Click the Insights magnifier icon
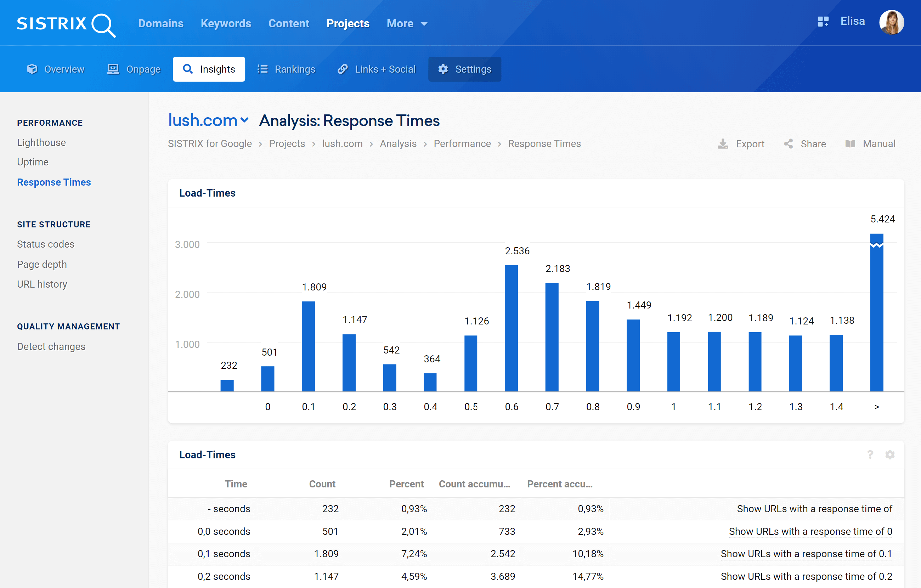Screen dimensions: 921x588 pyautogui.click(x=188, y=69)
